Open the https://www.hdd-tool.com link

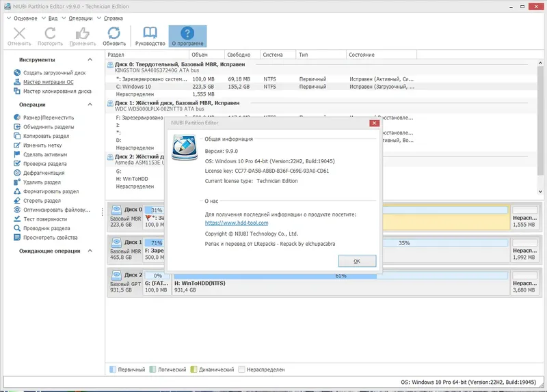[237, 223]
